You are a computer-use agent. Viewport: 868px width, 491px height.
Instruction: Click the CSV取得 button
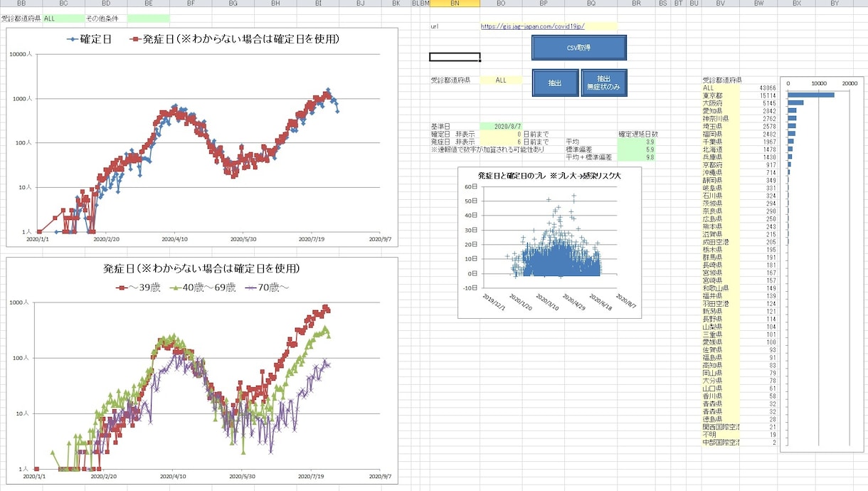(579, 48)
